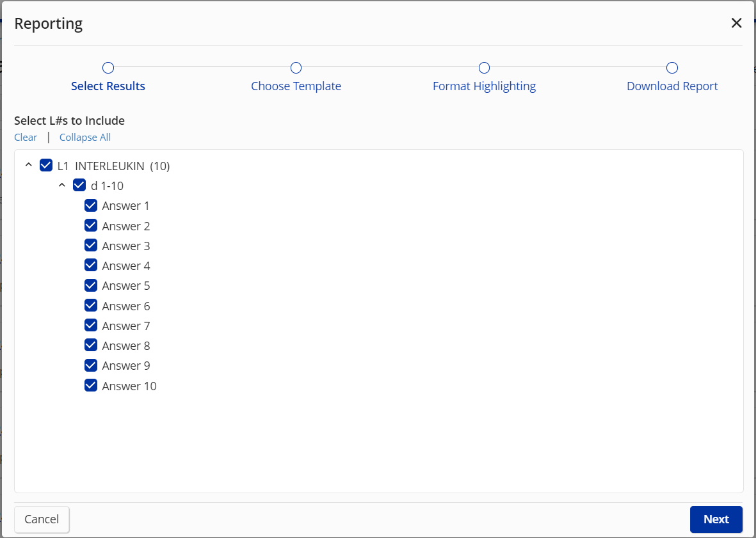The height and width of the screenshot is (538, 756).
Task: Deselect Answer 5 checkbox
Action: (x=91, y=285)
